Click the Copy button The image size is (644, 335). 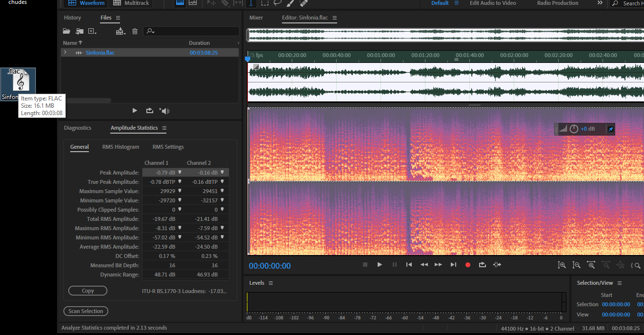click(88, 291)
